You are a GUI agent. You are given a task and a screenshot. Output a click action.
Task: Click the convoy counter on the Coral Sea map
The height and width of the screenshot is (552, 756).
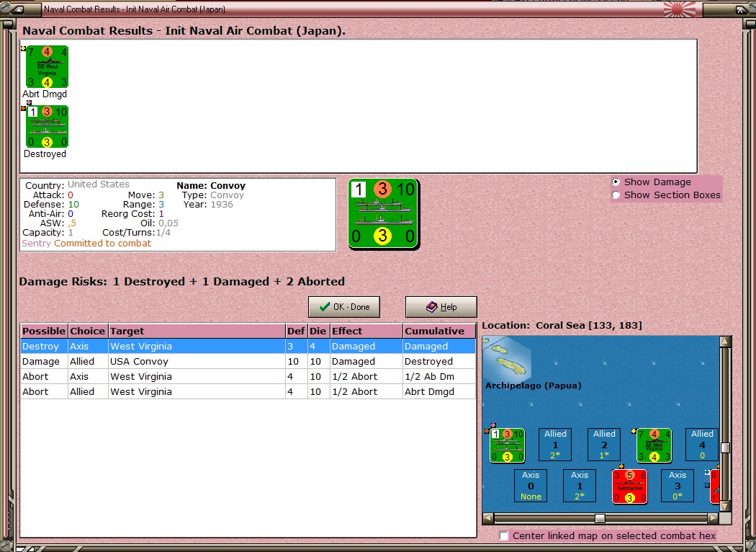point(507,445)
